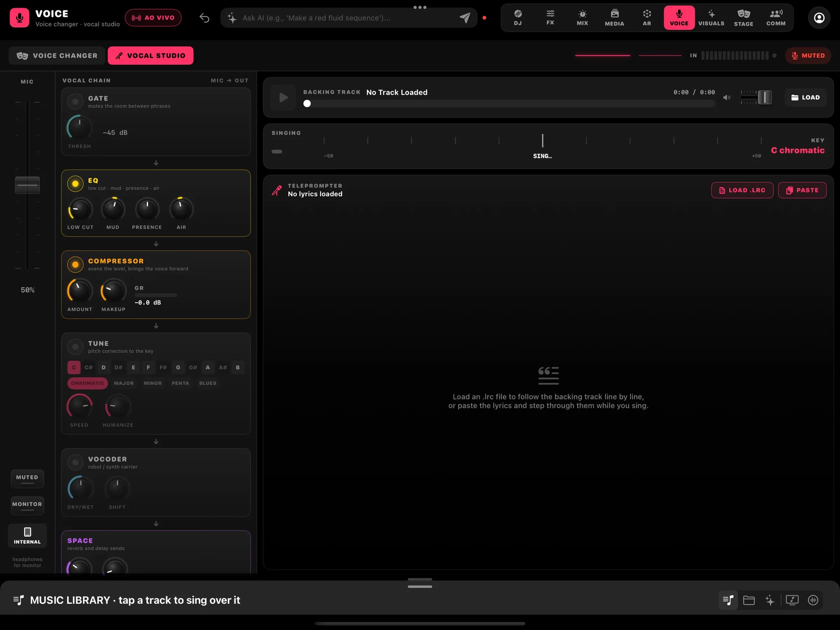Play the backing track

(283, 98)
